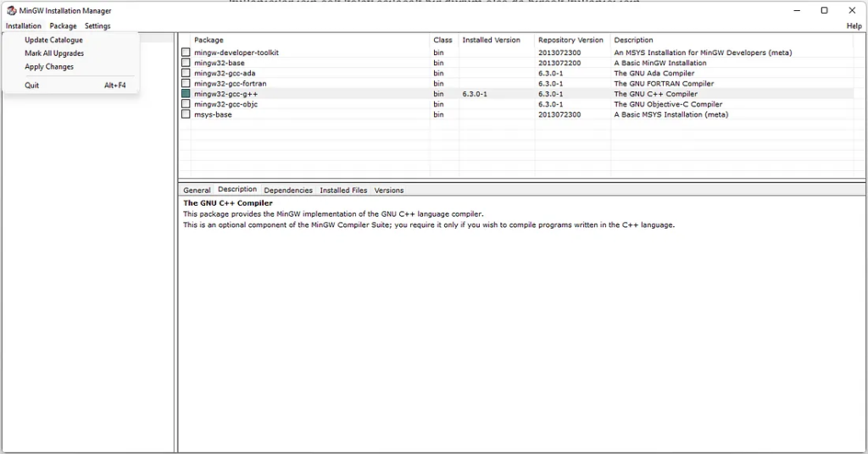868x454 pixels.
Task: Switch to the Description tab
Action: coord(237,189)
